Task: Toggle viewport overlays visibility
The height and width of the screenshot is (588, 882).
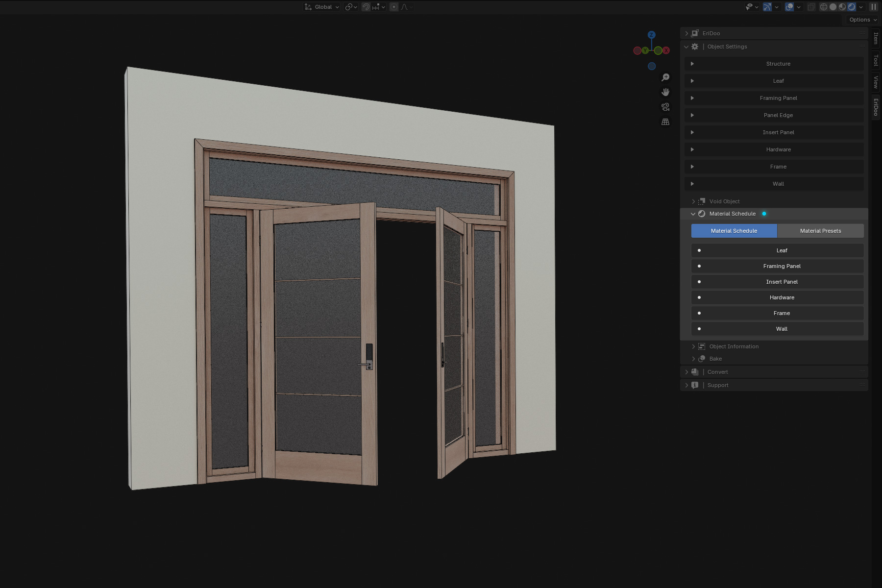Action: (x=789, y=7)
